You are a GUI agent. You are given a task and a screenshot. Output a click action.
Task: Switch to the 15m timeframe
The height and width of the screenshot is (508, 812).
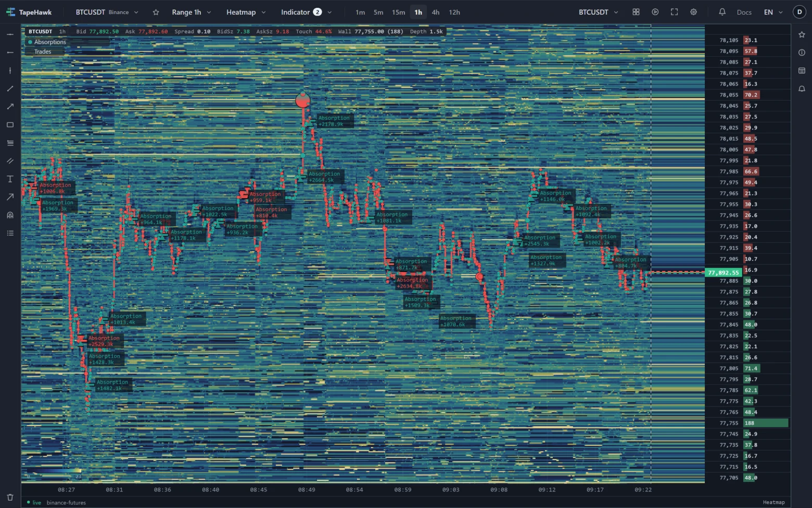coord(399,12)
